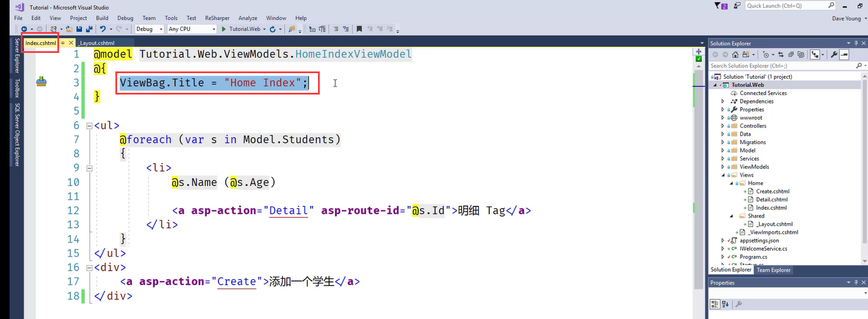Toggle a bookmark using the bookmark icon
868x319 pixels.
coord(359,29)
